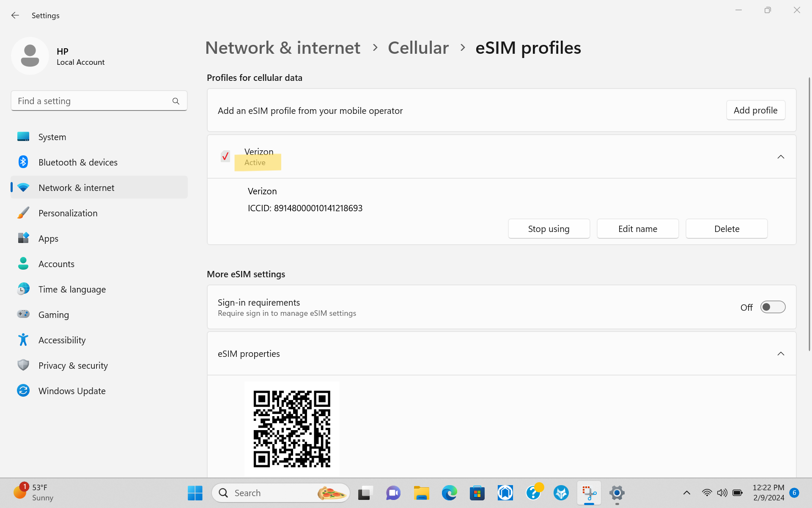Open the Windows Start menu
Image resolution: width=812 pixels, height=508 pixels.
(195, 493)
